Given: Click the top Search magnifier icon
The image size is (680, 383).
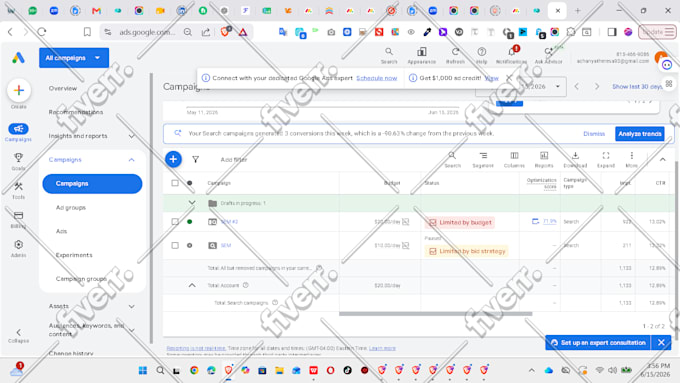Looking at the screenshot, I should point(389,52).
